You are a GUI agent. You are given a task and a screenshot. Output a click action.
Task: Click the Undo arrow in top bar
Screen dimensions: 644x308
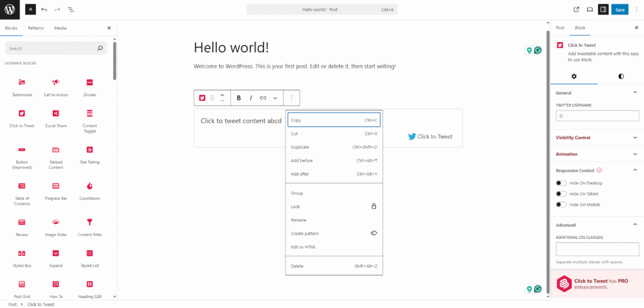43,9
